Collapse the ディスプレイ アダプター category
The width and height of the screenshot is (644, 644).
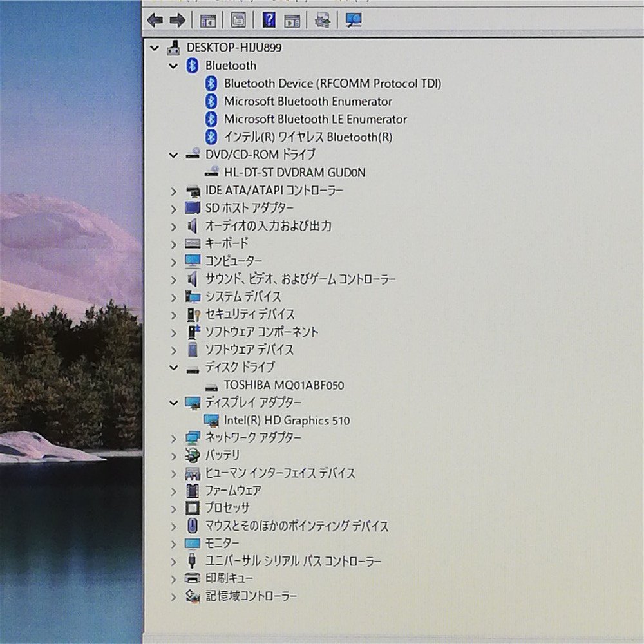[173, 402]
